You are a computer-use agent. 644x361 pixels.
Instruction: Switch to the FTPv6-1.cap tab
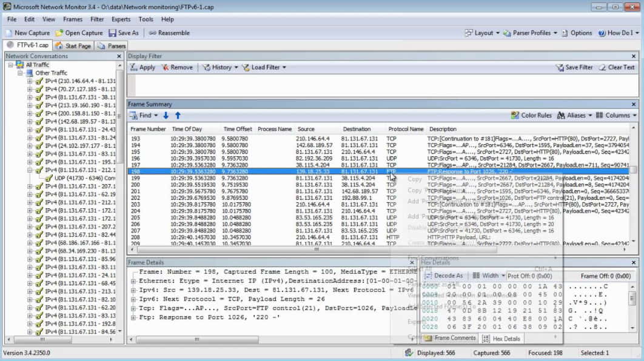[27, 45]
